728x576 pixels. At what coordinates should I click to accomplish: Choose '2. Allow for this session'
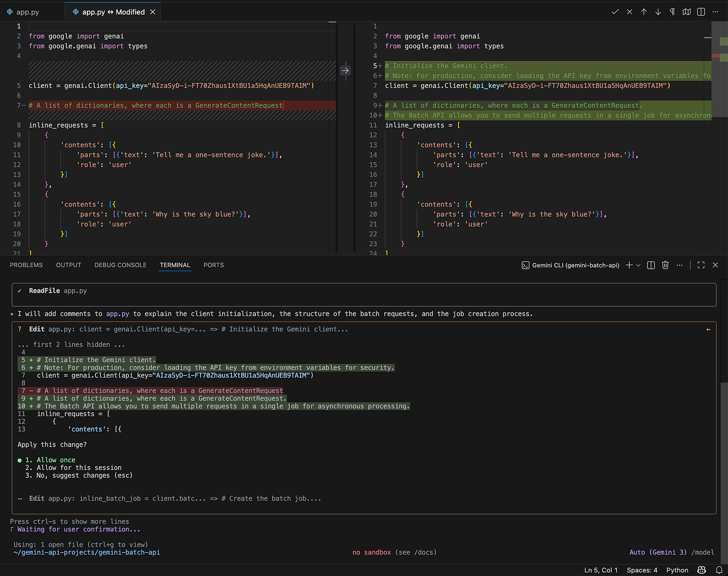click(x=73, y=468)
